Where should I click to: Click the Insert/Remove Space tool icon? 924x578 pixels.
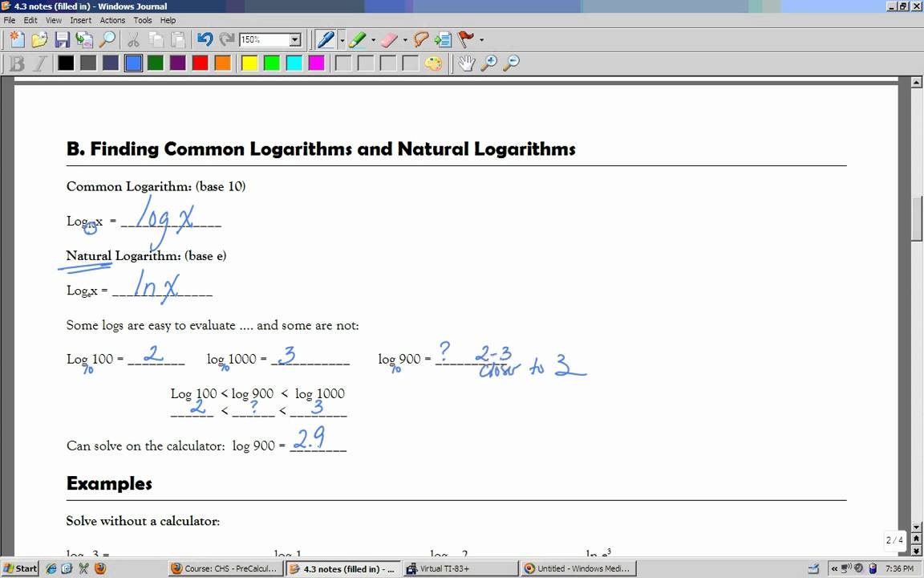coord(443,39)
